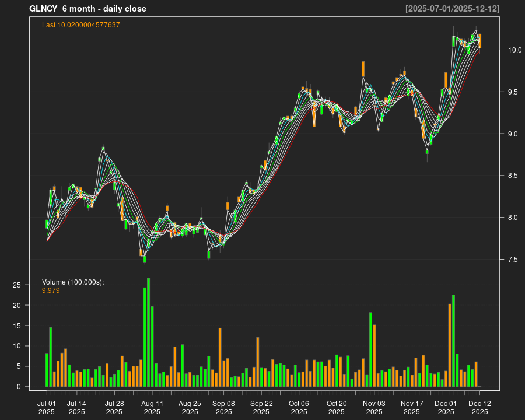Click the Volume (100,000s) panel label
The height and width of the screenshot is (420, 525).
(73, 282)
